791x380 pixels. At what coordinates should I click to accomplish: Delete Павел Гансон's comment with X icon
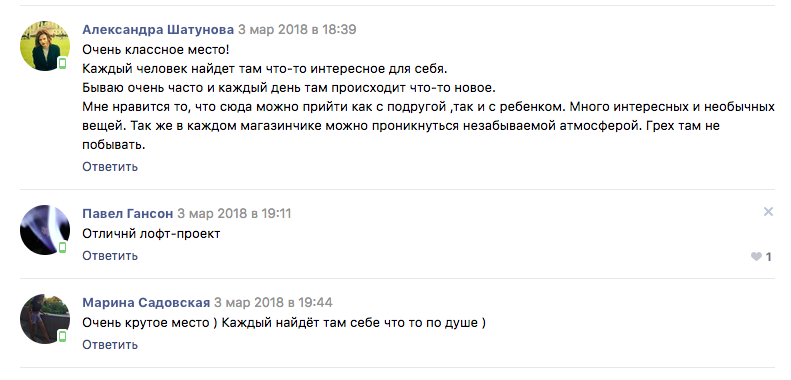click(768, 212)
